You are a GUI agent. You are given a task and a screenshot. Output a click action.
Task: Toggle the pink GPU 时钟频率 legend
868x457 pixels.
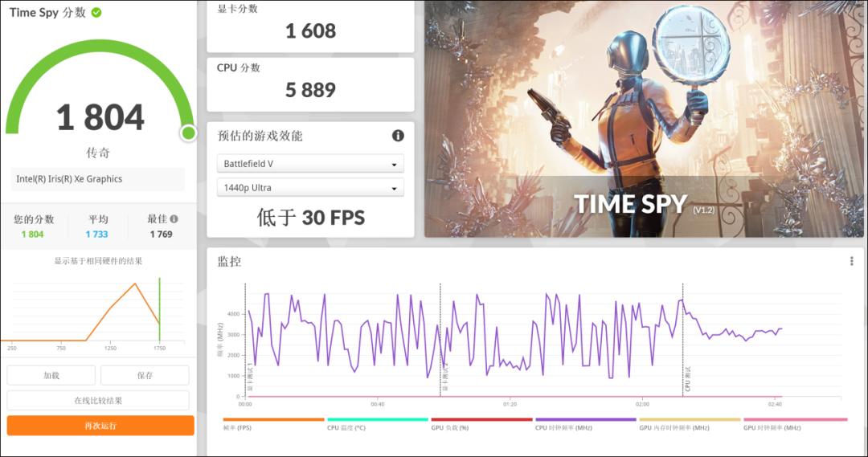(795, 424)
